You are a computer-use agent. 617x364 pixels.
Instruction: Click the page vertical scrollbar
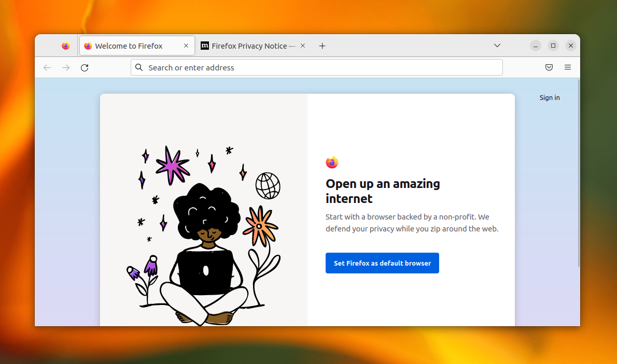[579, 173]
